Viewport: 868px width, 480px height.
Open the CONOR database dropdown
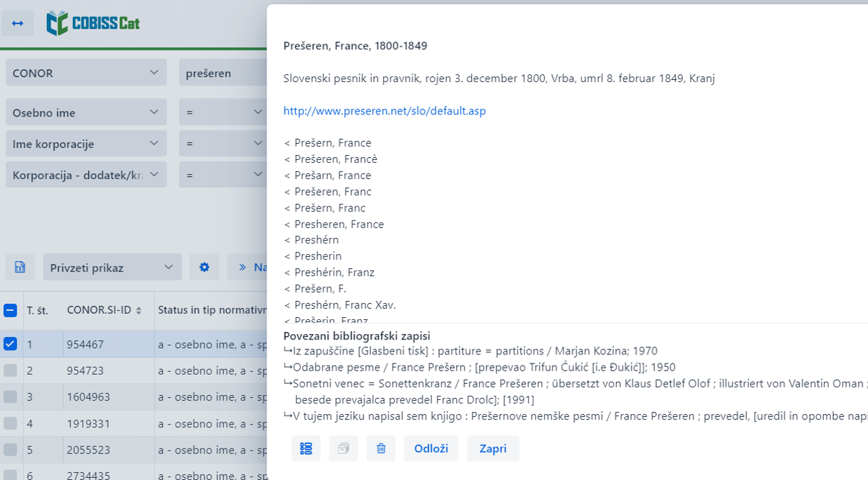tap(86, 72)
